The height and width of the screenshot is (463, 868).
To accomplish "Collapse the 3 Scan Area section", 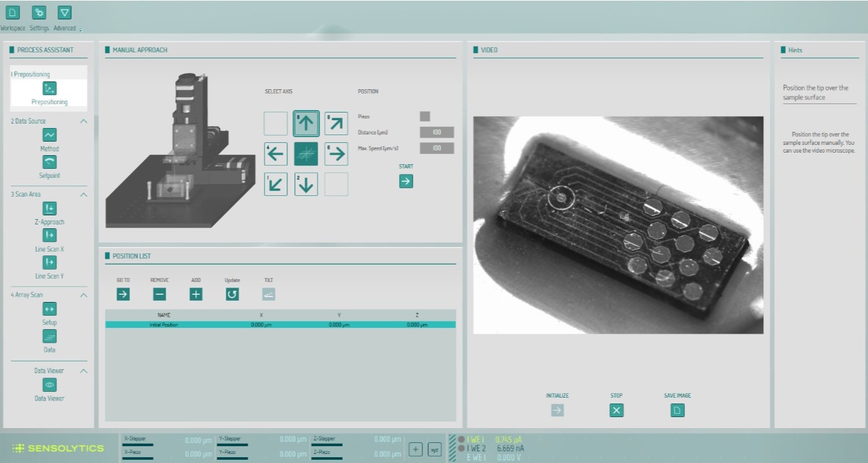I will coord(83,195).
